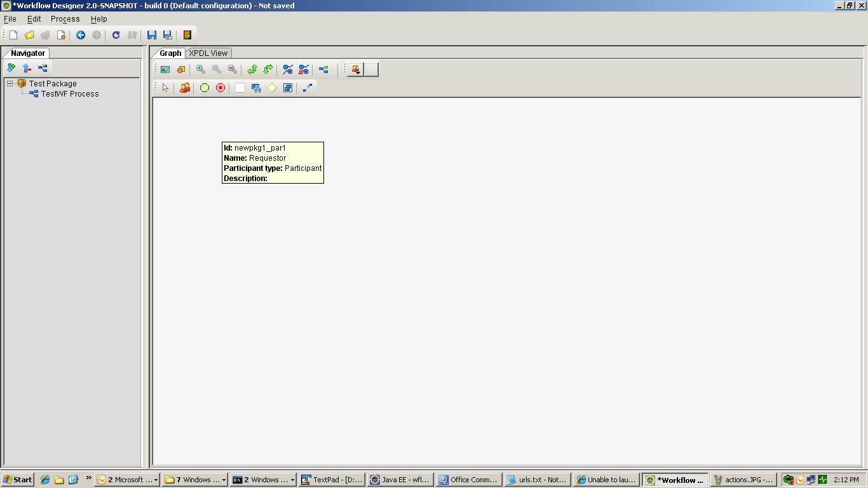
Task: Open urls.txt Notepad from the taskbar
Action: (538, 480)
